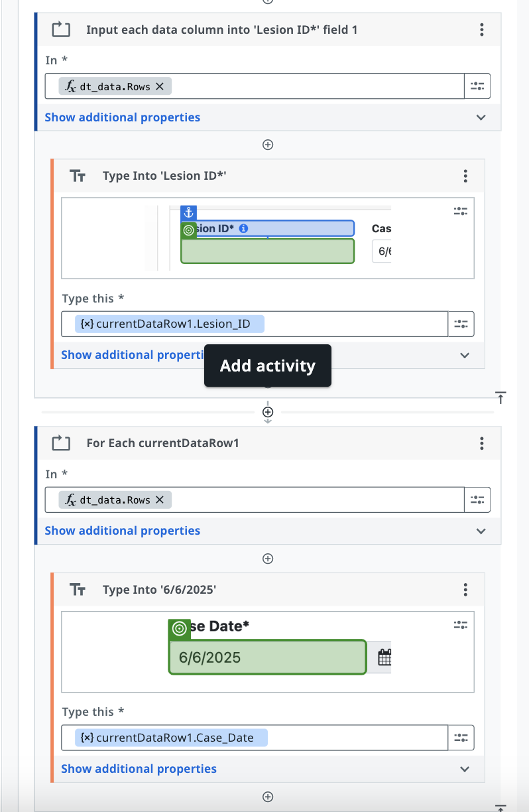The width and height of the screenshot is (529, 812).
Task: Open options menu for Type Into 'Lesion ID*'
Action: click(x=465, y=176)
